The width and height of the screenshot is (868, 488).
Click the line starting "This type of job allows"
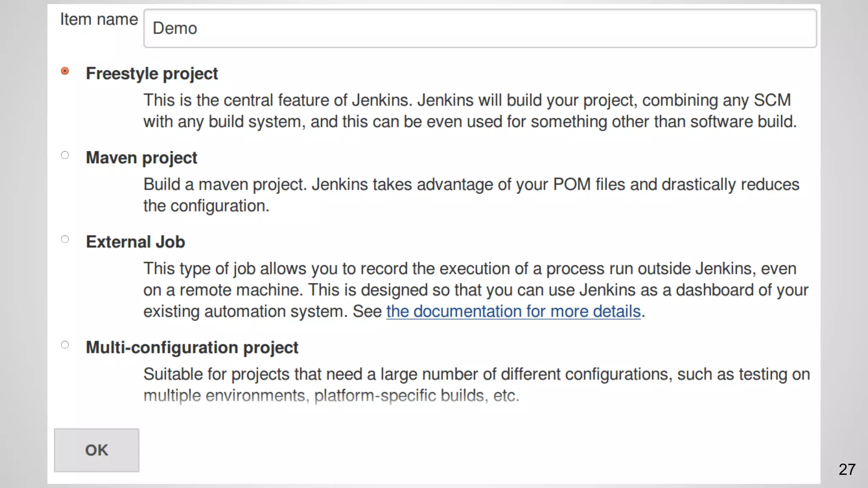click(x=470, y=269)
